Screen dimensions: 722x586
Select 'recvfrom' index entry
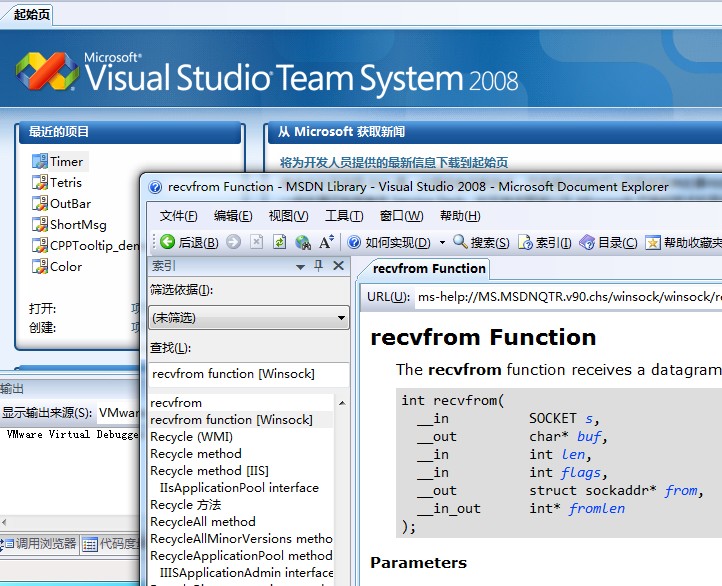coord(176,403)
